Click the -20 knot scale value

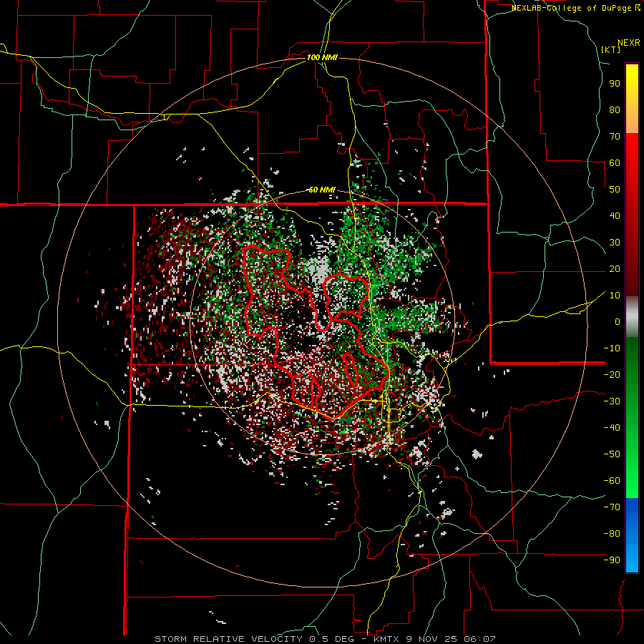tap(612, 375)
